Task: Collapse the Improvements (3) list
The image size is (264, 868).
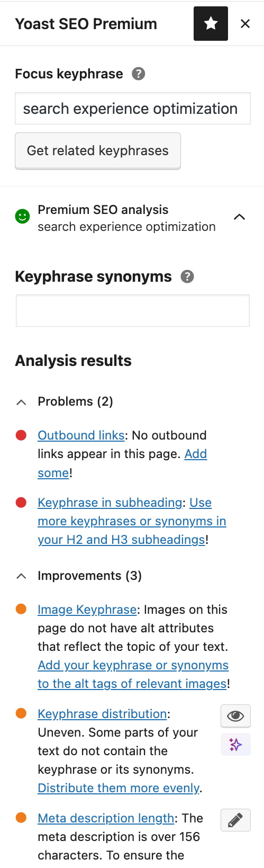Action: (x=21, y=576)
